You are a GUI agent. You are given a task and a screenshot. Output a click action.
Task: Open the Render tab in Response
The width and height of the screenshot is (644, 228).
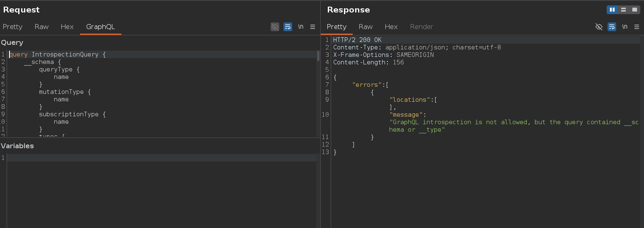point(421,27)
